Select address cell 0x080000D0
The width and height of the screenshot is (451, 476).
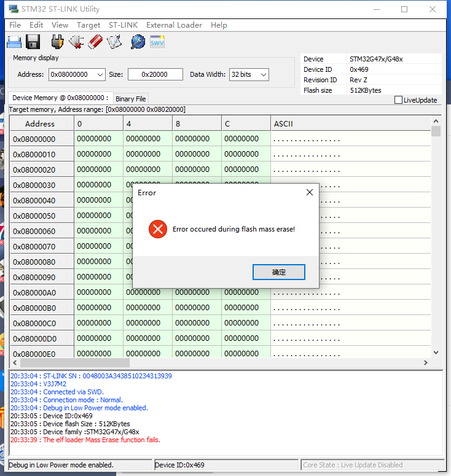pyautogui.click(x=42, y=338)
